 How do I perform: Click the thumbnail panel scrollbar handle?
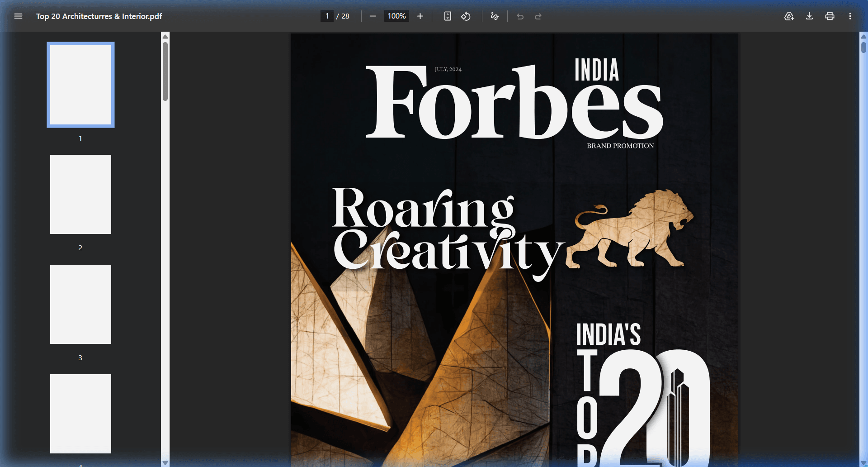tap(165, 71)
